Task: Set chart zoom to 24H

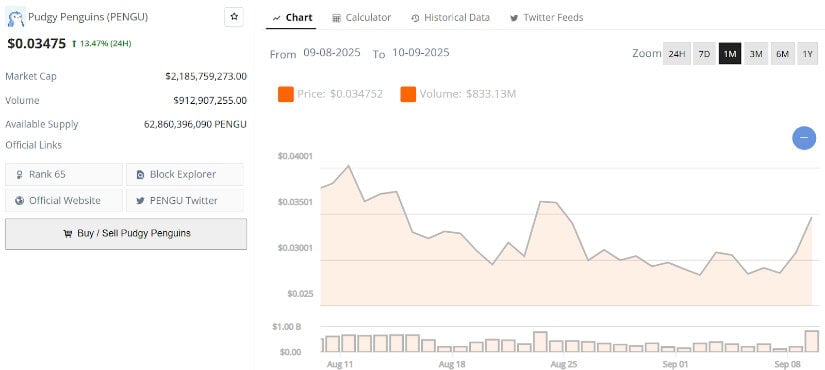Action: coord(677,54)
